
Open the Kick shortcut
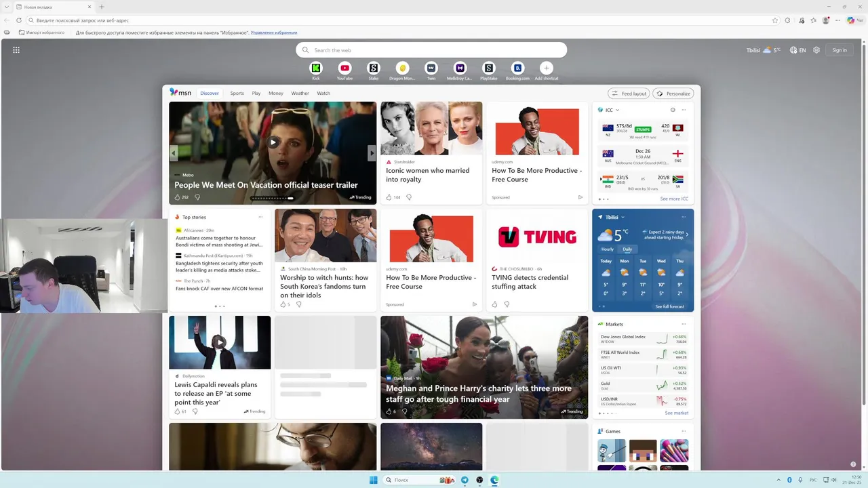point(316,68)
